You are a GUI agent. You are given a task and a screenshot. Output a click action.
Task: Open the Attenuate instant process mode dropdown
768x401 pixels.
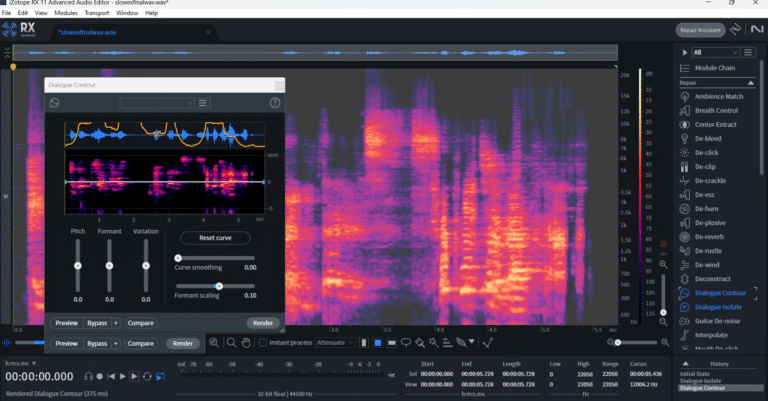pos(335,343)
